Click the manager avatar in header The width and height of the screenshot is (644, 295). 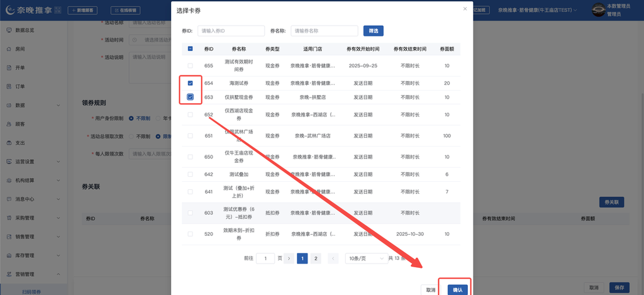click(598, 10)
